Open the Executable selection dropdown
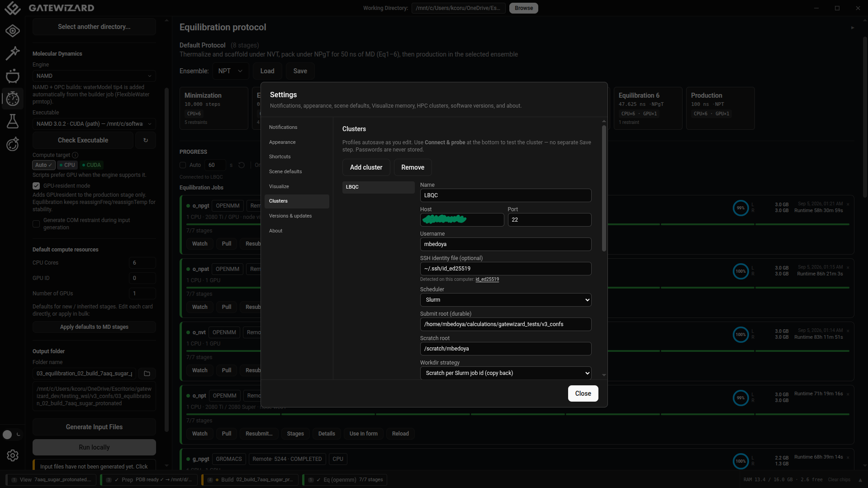 (94, 124)
